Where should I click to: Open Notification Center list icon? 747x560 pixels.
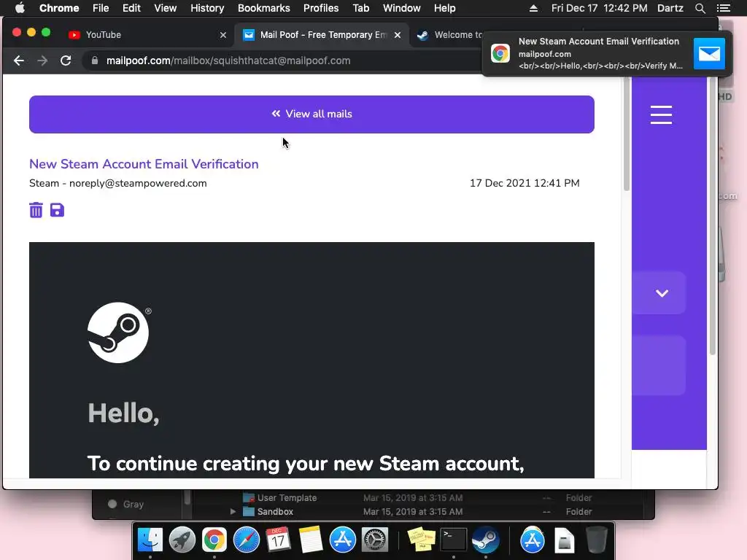[723, 8]
